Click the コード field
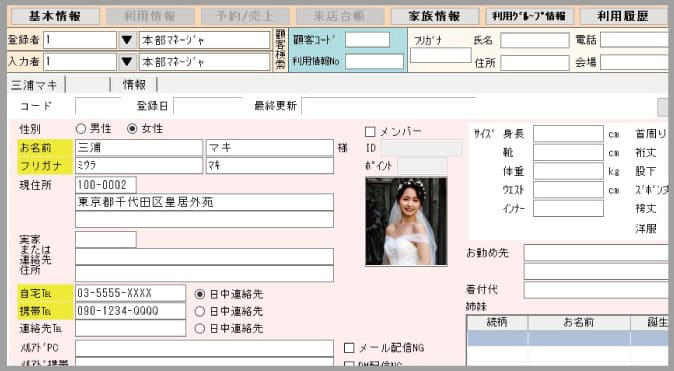The width and height of the screenshot is (674, 371). 98,106
